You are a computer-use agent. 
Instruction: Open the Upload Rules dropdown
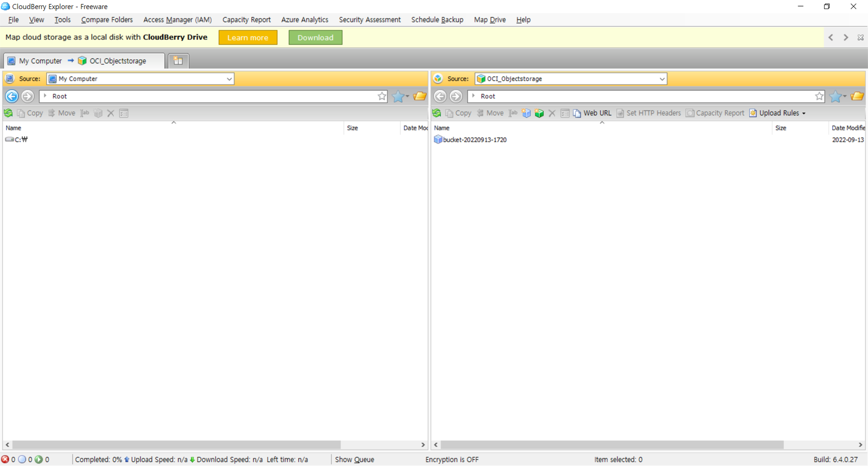(777, 113)
